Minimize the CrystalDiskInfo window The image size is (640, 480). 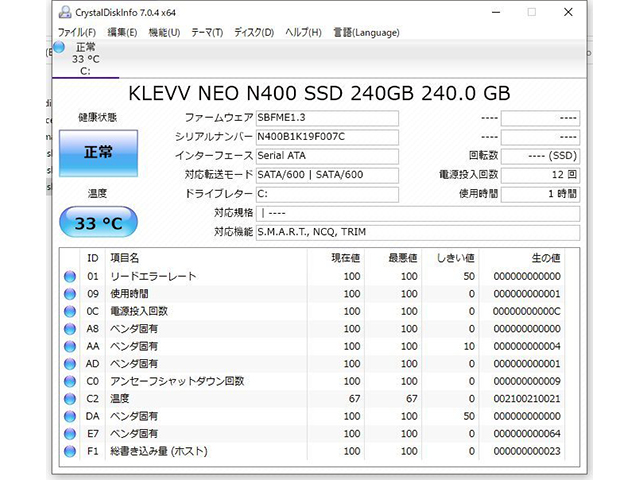[496, 12]
